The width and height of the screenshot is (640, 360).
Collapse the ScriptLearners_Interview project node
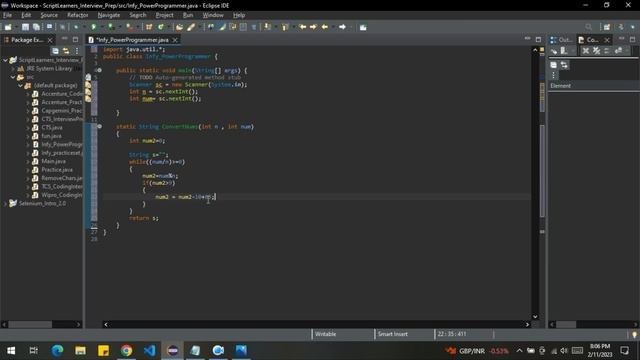click(x=5, y=60)
